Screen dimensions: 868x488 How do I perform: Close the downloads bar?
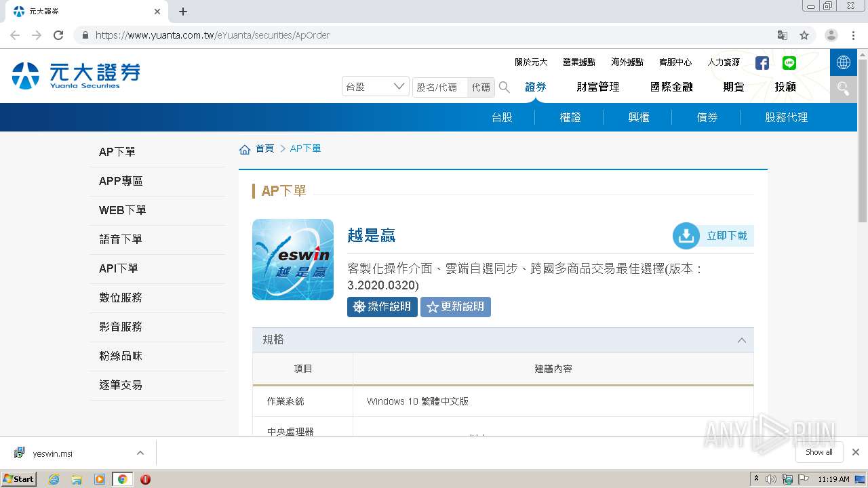pyautogui.click(x=856, y=452)
